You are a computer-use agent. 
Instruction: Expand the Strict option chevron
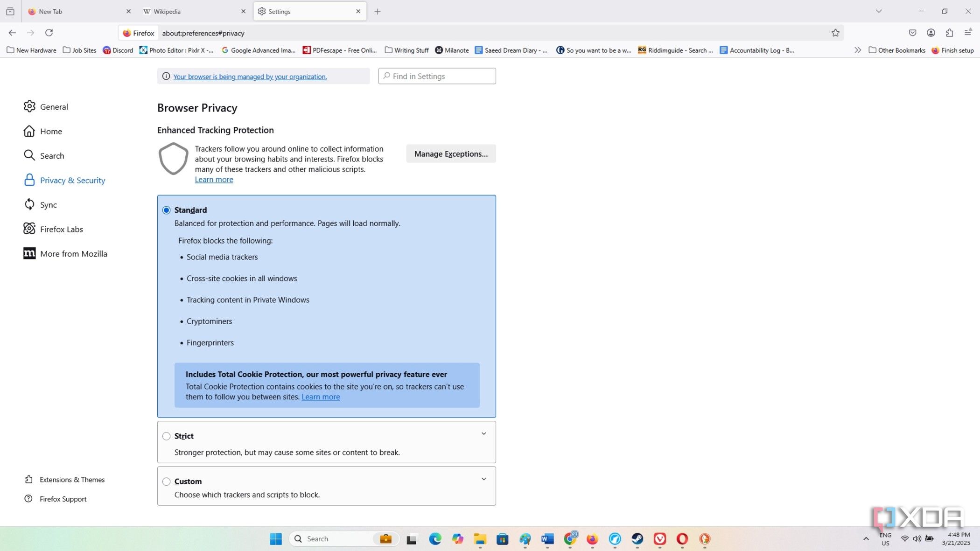click(x=484, y=433)
